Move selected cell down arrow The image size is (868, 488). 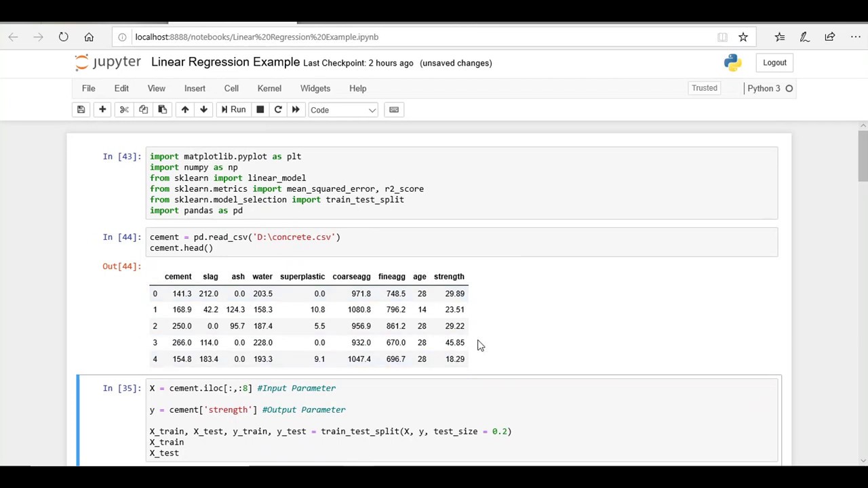[203, 110]
